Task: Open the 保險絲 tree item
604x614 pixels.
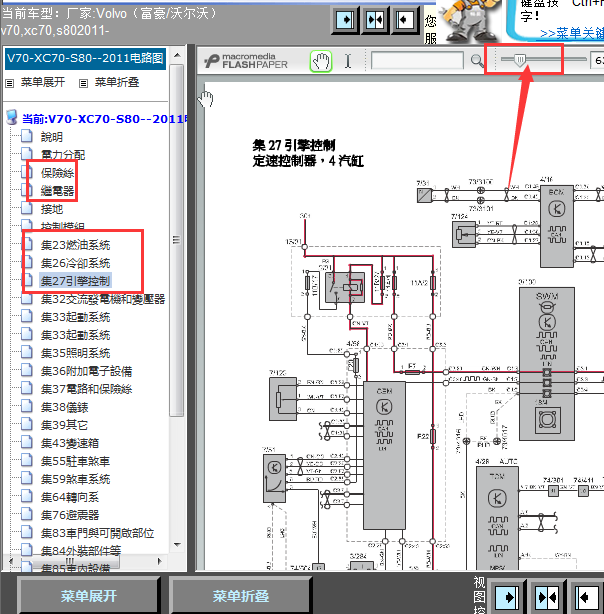Action: [x=57, y=173]
